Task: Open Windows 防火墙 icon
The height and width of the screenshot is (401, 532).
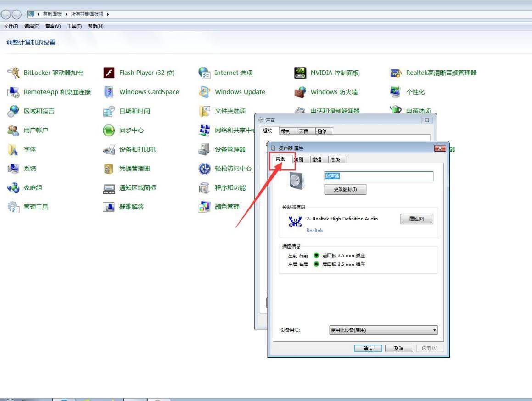Action: coord(300,92)
